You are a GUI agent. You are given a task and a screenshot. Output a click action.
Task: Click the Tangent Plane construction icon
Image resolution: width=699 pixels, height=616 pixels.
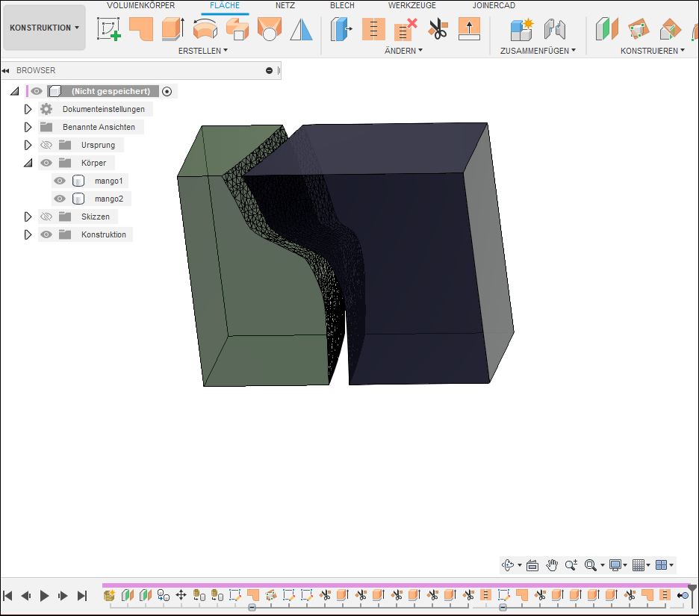click(670, 29)
